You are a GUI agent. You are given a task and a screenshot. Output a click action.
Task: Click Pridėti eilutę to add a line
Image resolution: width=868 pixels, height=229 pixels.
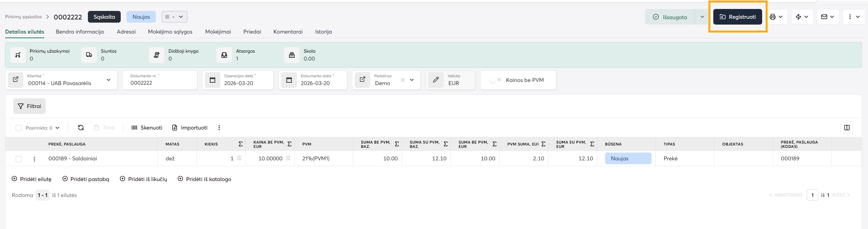point(32,179)
